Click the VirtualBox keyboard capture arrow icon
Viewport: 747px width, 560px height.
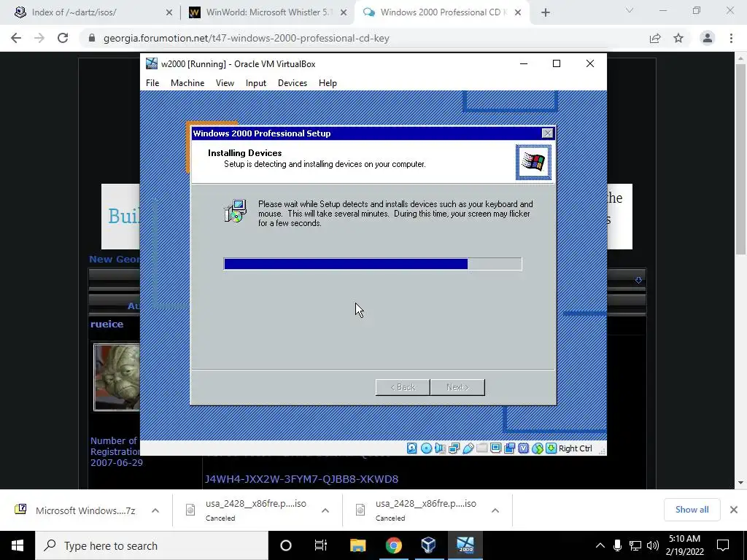[x=551, y=448]
